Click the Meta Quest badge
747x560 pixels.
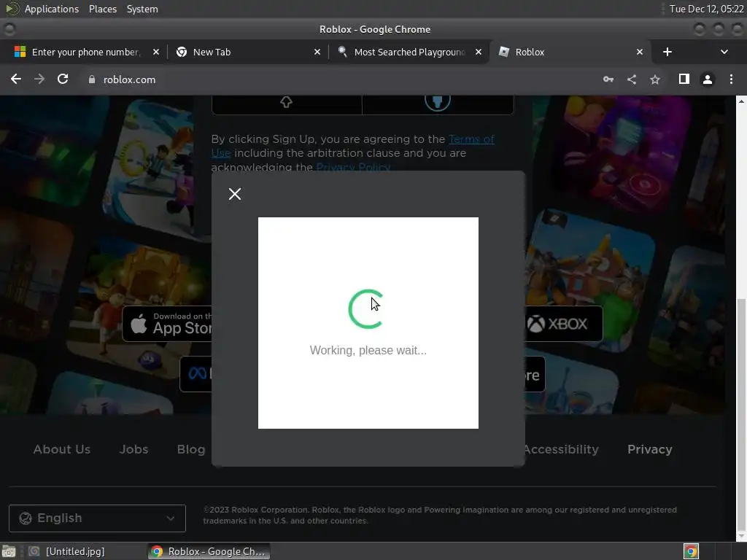[x=196, y=374]
